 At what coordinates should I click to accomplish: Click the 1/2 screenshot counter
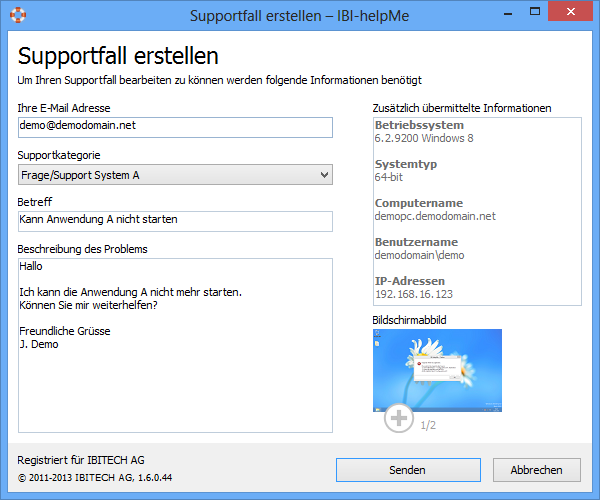click(428, 425)
